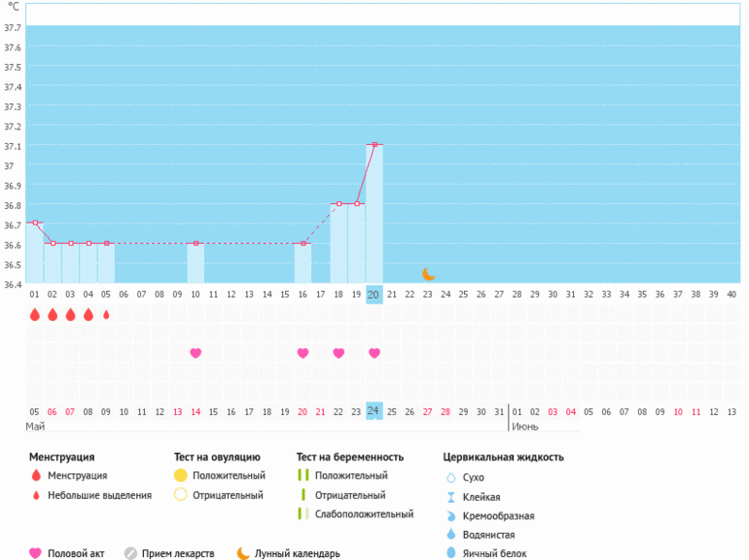Click the pink heart on cycle day 10

196,353
